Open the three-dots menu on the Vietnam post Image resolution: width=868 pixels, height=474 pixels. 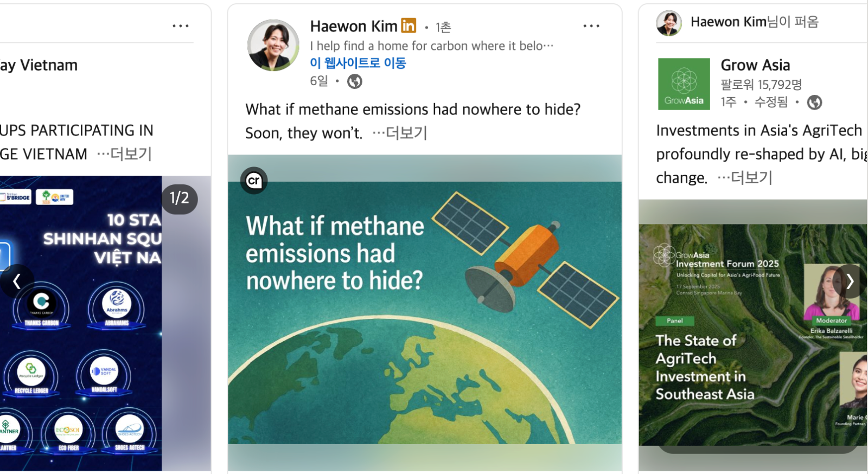point(180,26)
